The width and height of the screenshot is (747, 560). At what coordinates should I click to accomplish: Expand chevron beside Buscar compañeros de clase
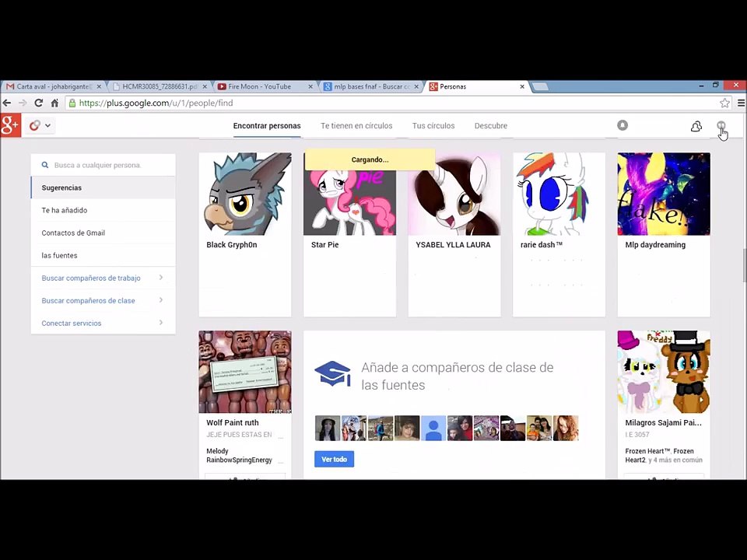161,300
